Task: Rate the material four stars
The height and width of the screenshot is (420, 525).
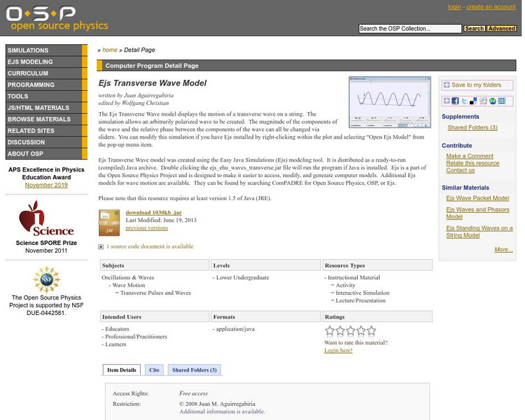Action: pyautogui.click(x=361, y=331)
